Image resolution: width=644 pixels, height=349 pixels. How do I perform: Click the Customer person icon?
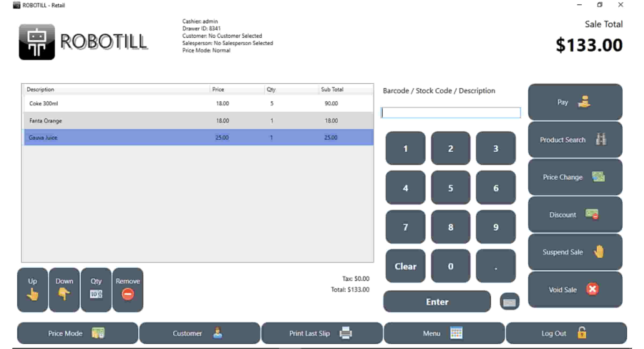pos(218,333)
